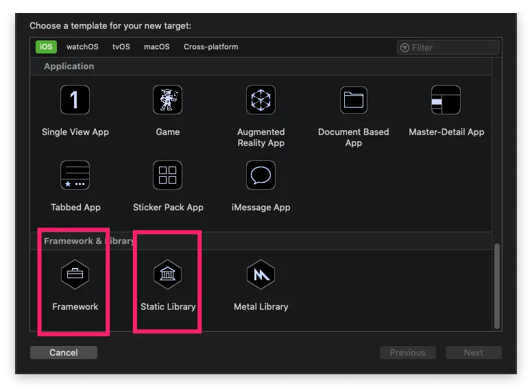Click the Previous button
This screenshot has height=392, width=532.
click(x=407, y=353)
